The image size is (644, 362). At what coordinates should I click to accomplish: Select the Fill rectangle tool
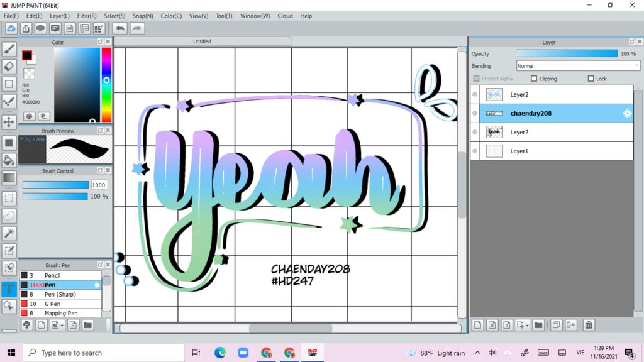click(x=9, y=143)
